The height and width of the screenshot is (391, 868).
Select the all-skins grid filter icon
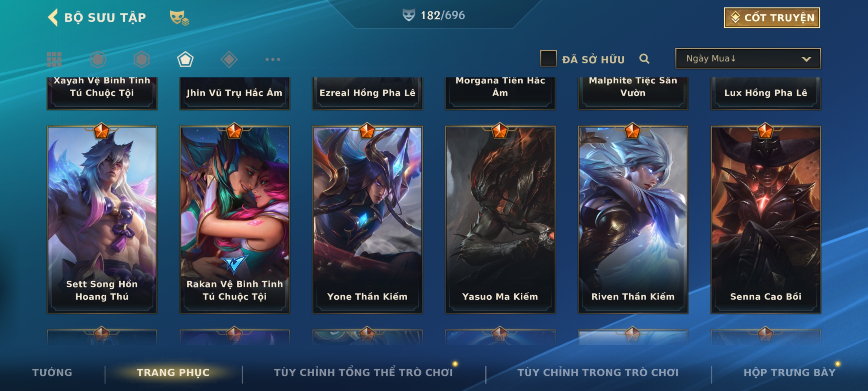54,59
